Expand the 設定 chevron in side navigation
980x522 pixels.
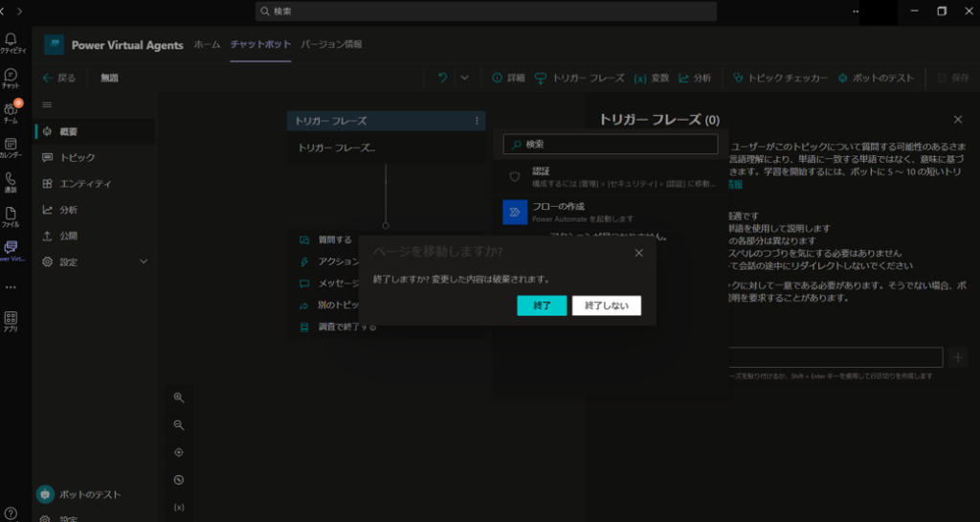(144, 261)
